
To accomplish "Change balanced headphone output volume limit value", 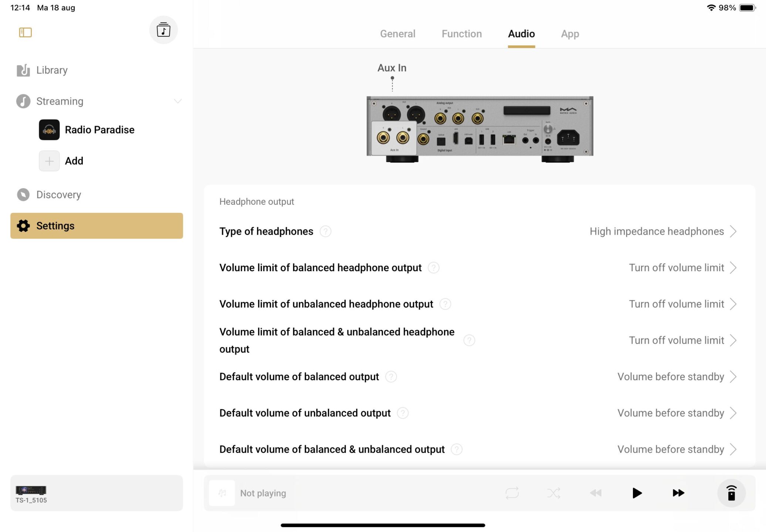I will click(x=683, y=267).
